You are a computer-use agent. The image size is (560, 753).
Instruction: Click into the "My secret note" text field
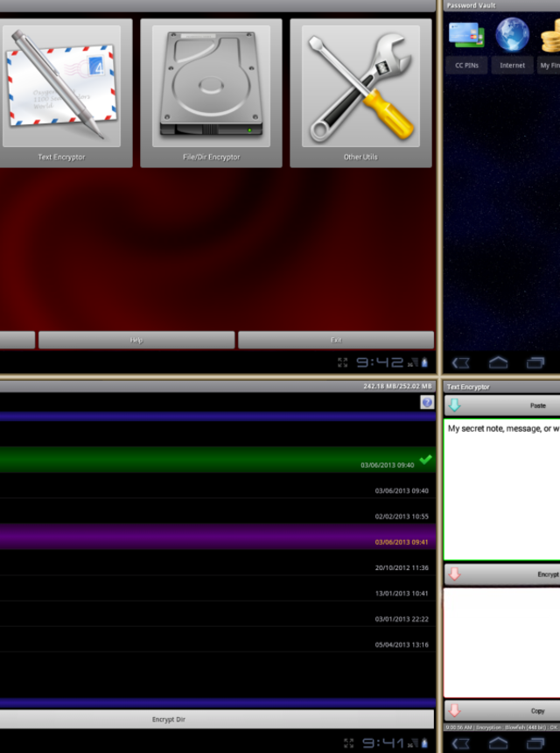tap(502, 490)
